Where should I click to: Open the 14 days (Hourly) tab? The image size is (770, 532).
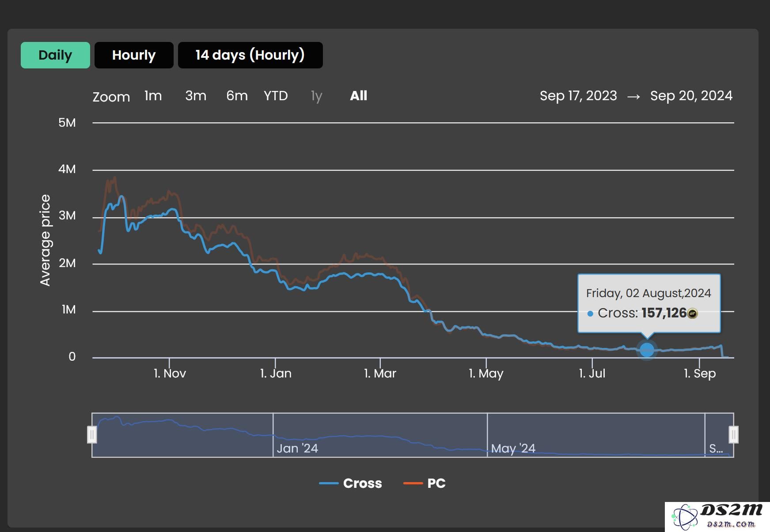point(250,55)
